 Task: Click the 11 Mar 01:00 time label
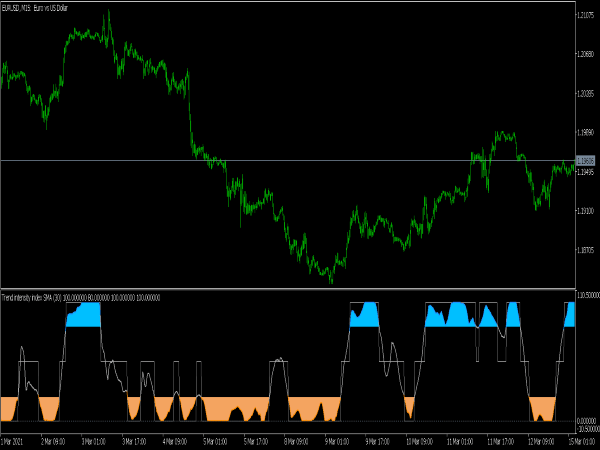click(x=460, y=442)
